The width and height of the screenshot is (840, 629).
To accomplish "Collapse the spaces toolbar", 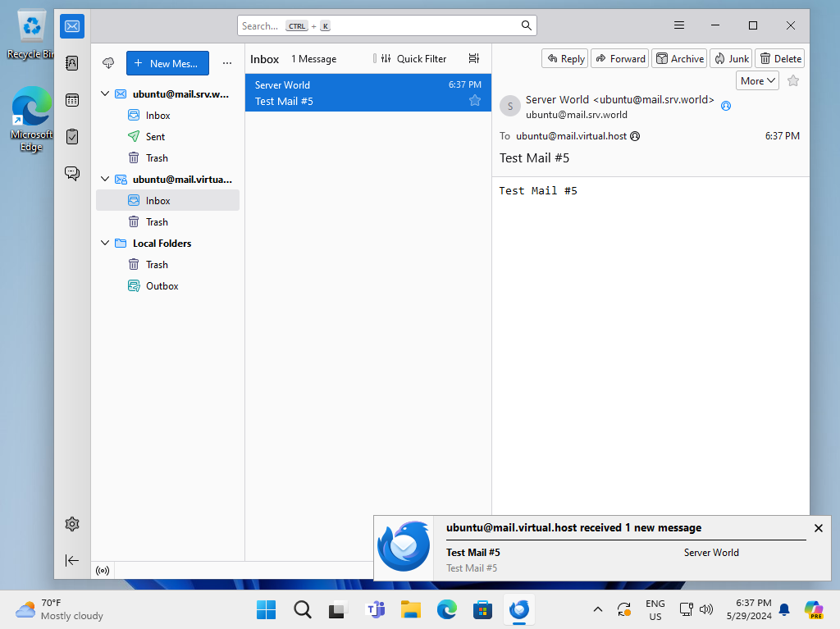I will [x=72, y=560].
